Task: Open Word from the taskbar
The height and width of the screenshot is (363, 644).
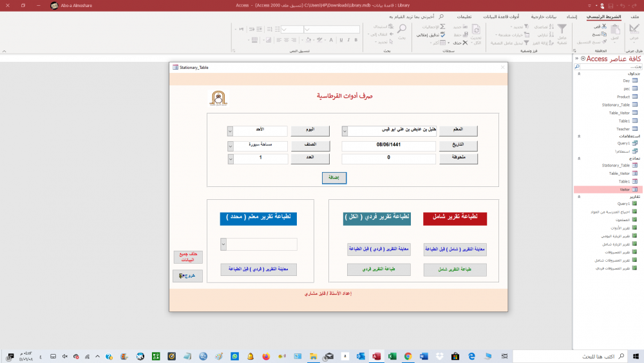Action: (424, 357)
